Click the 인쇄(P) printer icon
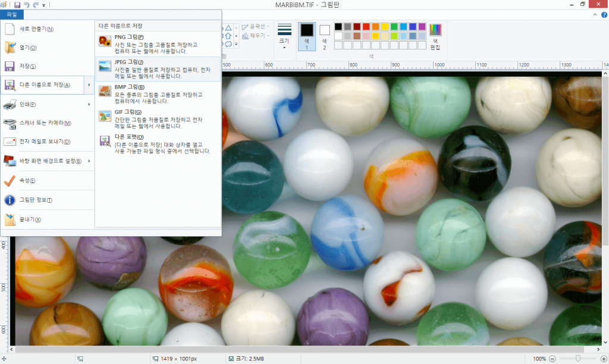Screen dimensions: 609x364 tap(10, 104)
